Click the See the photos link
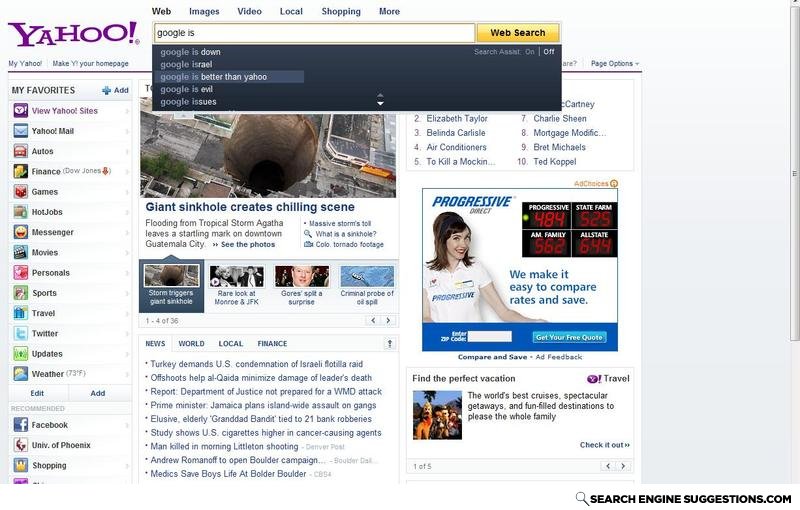 click(248, 245)
